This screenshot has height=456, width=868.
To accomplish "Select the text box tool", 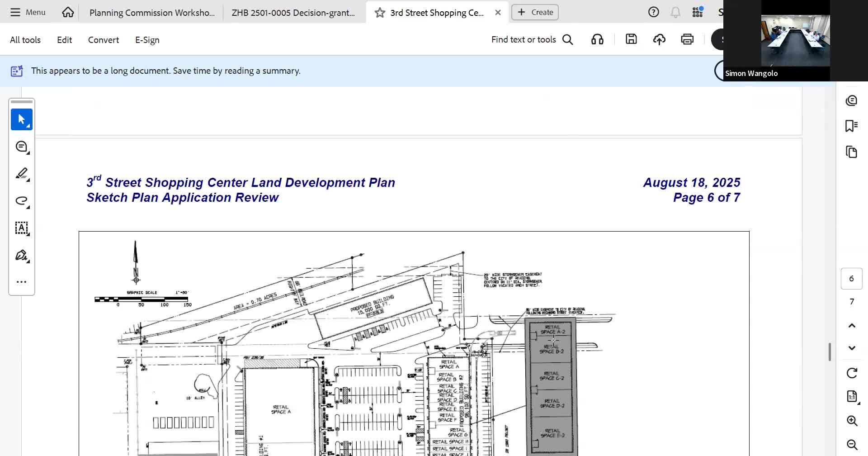I will (21, 228).
